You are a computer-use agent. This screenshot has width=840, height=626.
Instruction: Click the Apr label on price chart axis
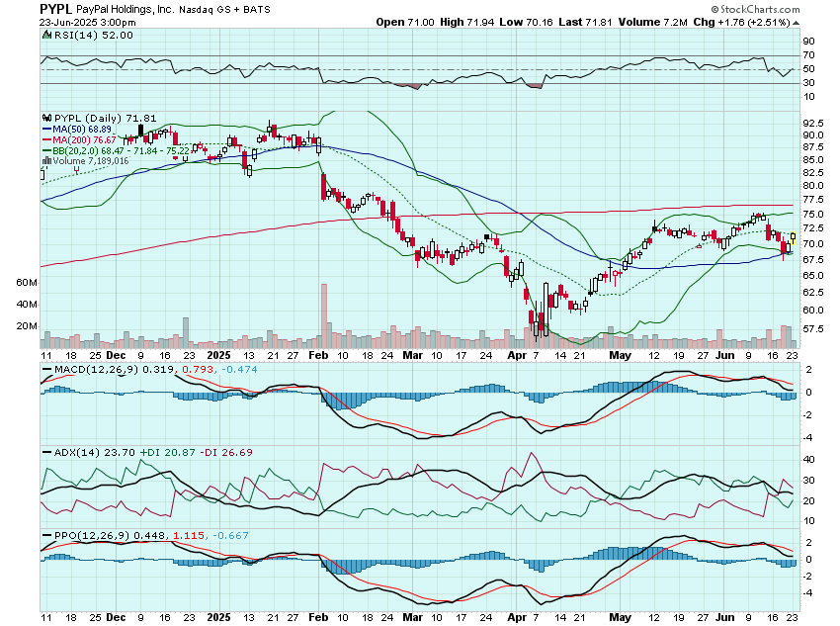(x=517, y=355)
